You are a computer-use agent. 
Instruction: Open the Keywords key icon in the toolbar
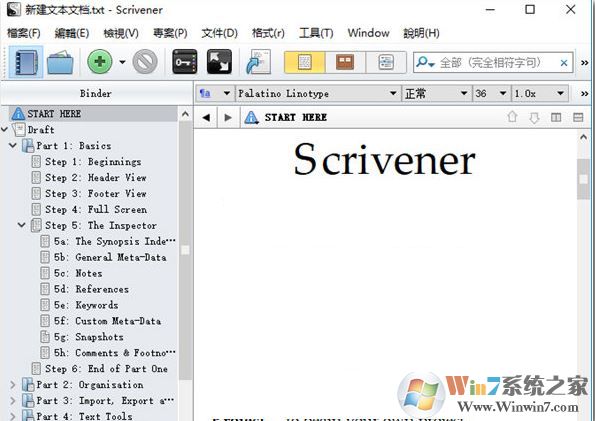pyautogui.click(x=185, y=61)
